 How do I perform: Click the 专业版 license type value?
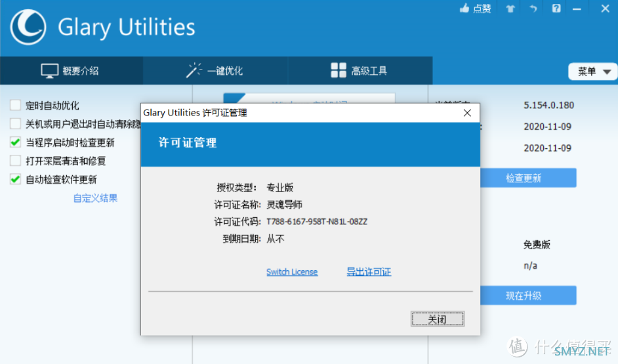coord(280,188)
